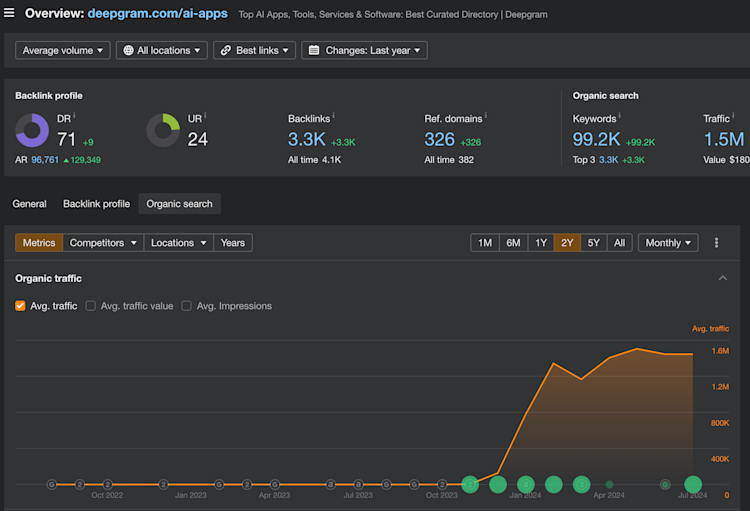This screenshot has height=511, width=750.
Task: Open the Average volume dropdown
Action: coord(63,50)
